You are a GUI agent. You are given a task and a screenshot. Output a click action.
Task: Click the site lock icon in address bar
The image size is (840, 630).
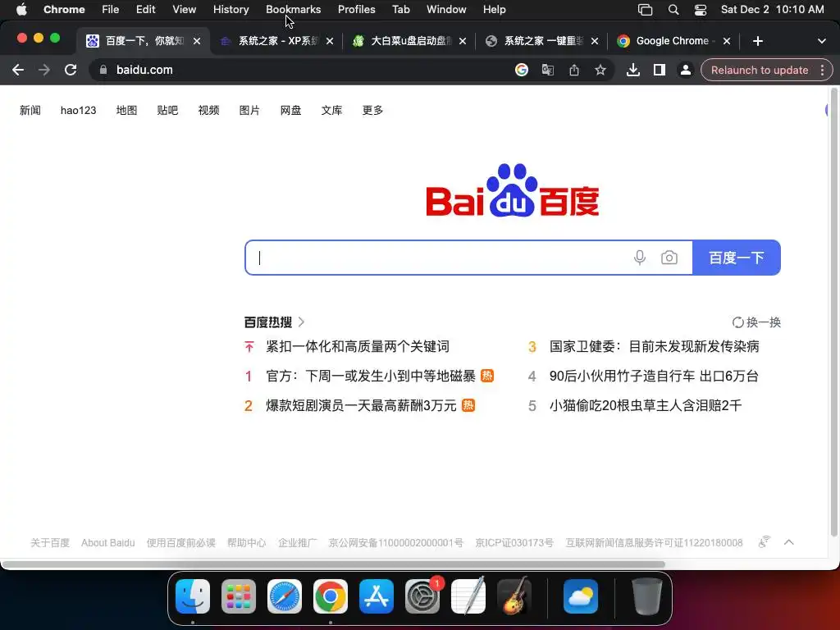(x=103, y=70)
